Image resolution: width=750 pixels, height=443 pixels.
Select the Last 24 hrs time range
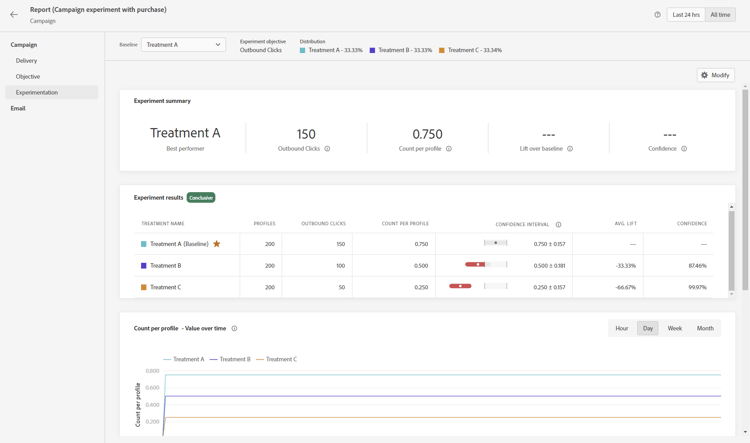coord(686,15)
